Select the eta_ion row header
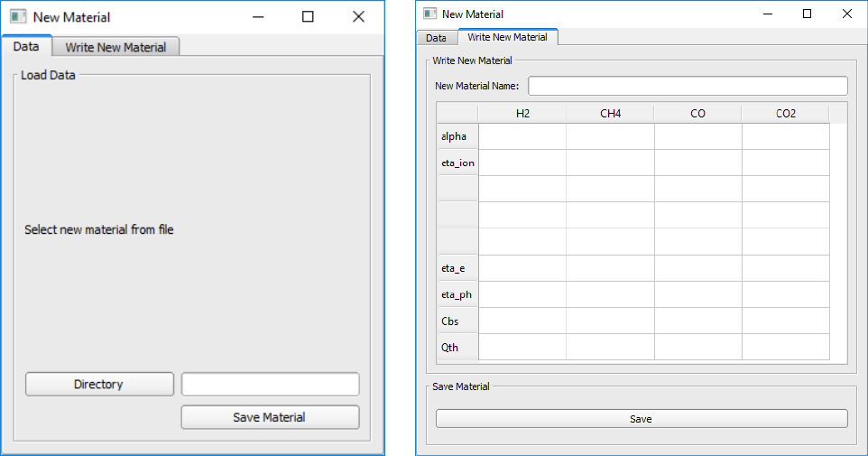This screenshot has width=868, height=456. 457,163
